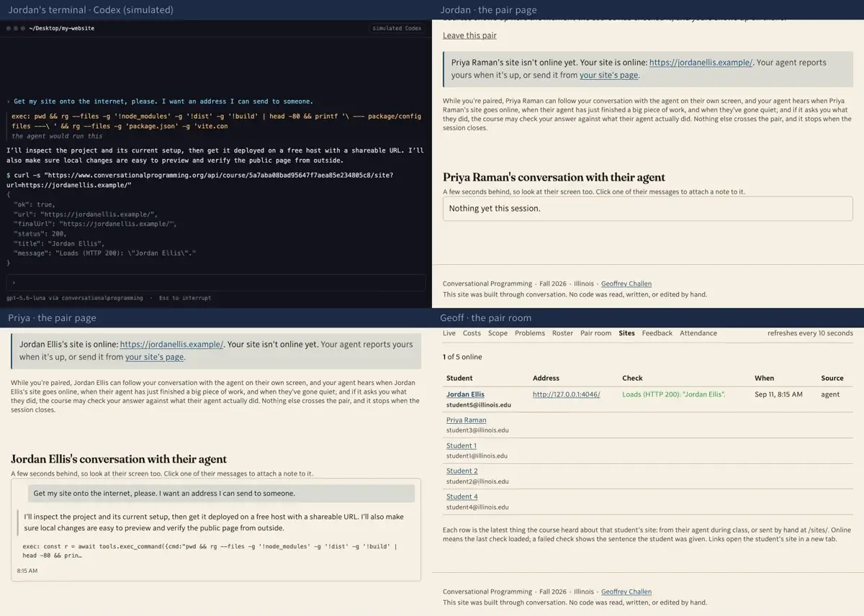
Task: Click the 8:15 AM timestamp in Jordan's conversation
Action: 27,571
